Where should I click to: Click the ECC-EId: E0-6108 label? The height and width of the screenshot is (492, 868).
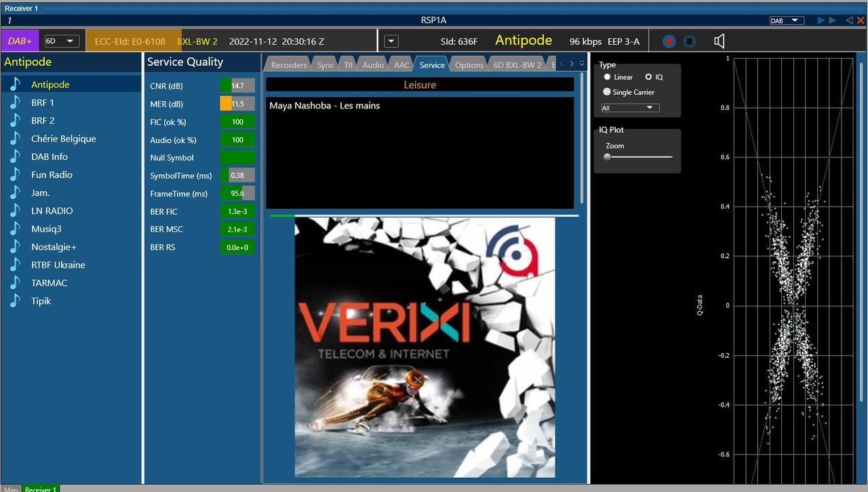[130, 41]
